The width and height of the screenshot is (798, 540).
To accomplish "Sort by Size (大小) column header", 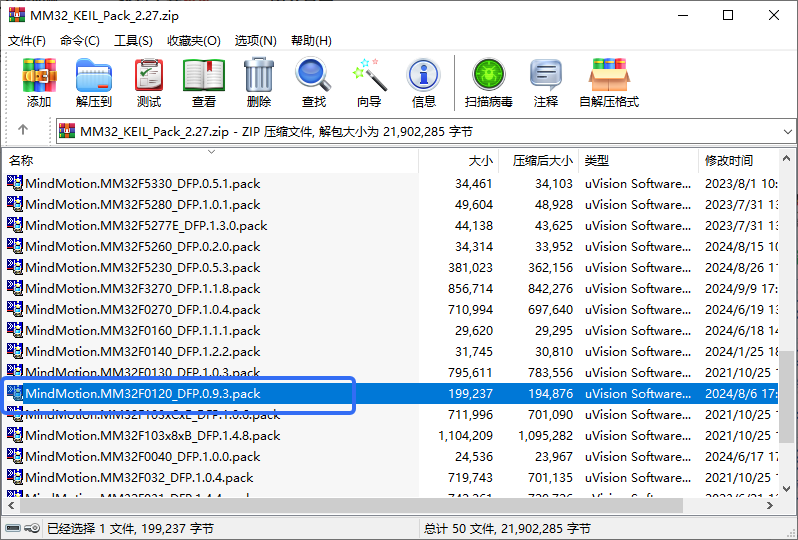I will [480, 160].
